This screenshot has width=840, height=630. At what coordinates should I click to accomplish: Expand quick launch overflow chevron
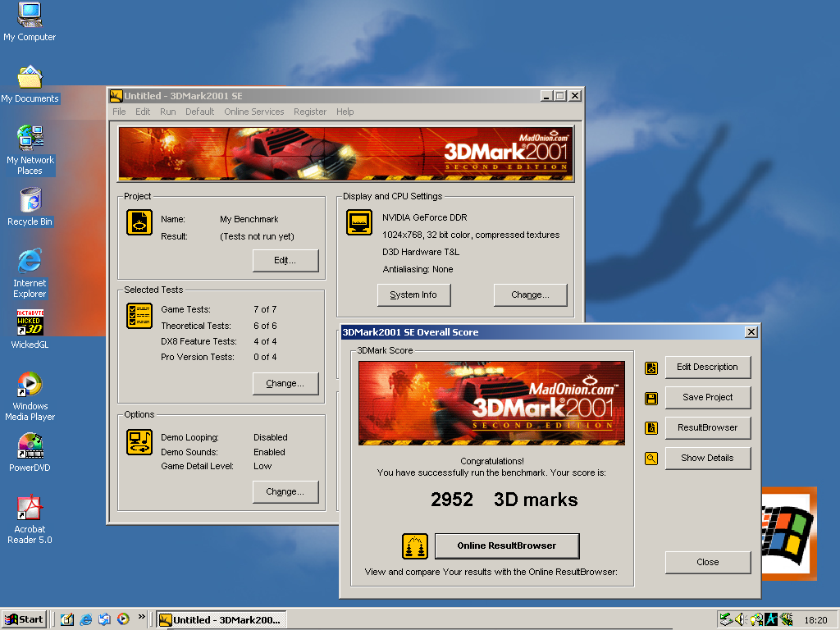(x=141, y=617)
